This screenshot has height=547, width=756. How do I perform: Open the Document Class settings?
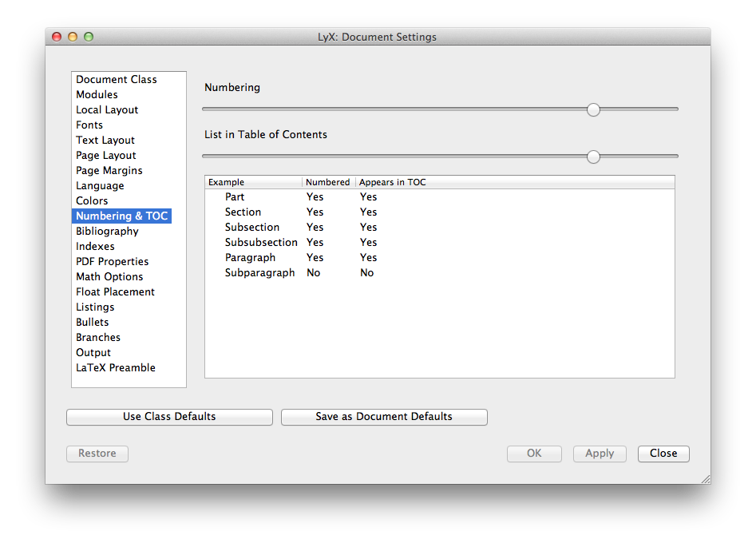click(x=117, y=80)
